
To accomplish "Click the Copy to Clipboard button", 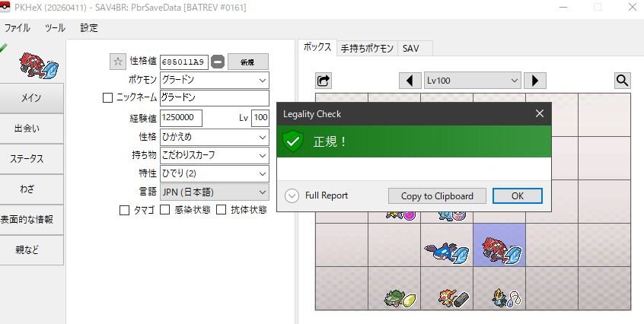I will 437,195.
